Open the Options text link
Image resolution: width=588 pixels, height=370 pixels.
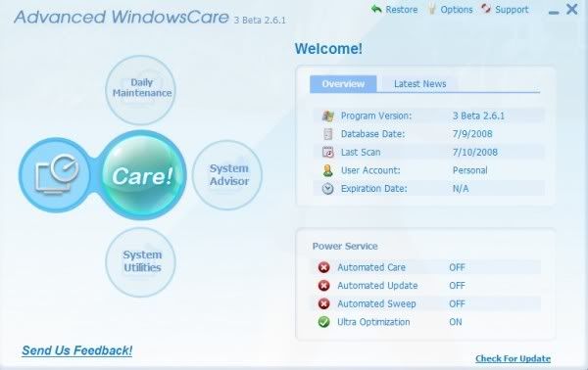tap(457, 10)
